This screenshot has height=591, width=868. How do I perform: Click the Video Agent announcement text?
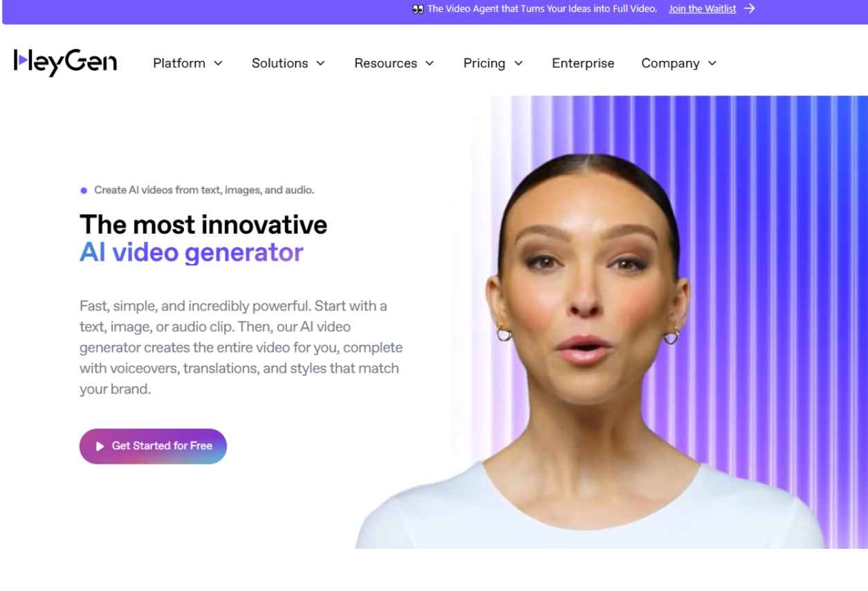click(x=542, y=9)
